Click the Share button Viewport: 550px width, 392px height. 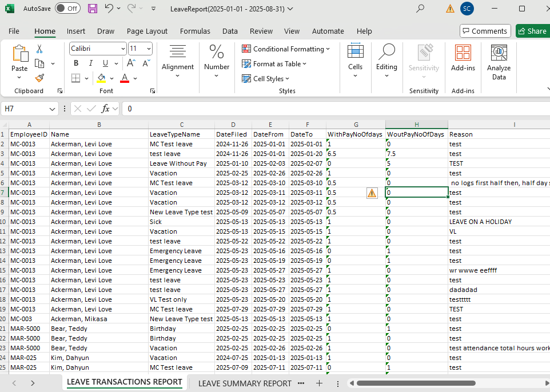point(532,31)
